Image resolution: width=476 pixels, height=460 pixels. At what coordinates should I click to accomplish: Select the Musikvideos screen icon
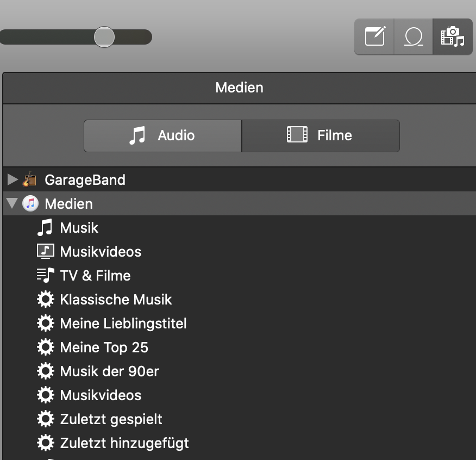pos(45,252)
